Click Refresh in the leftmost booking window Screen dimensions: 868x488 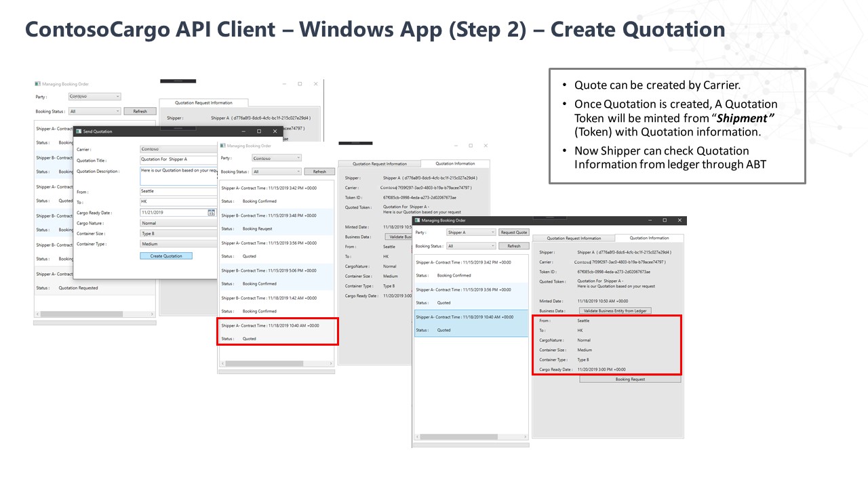click(140, 111)
